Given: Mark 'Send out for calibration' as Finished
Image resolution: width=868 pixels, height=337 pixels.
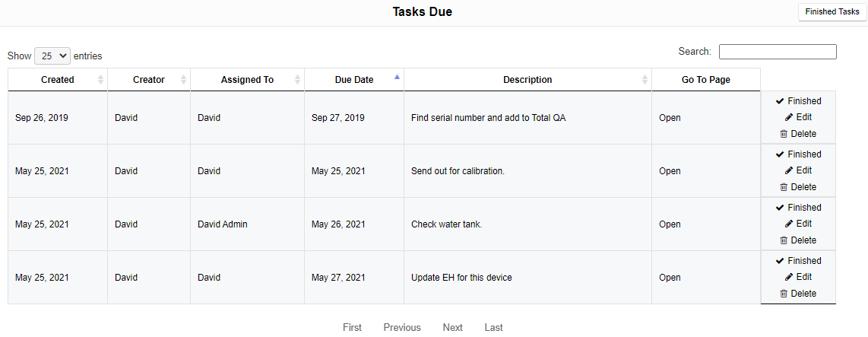Looking at the screenshot, I should tap(798, 154).
